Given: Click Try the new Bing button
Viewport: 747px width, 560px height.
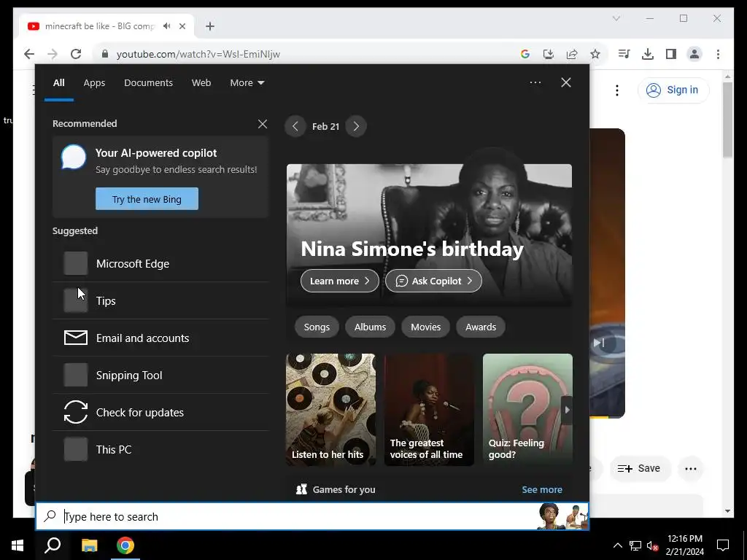Looking at the screenshot, I should (x=147, y=199).
